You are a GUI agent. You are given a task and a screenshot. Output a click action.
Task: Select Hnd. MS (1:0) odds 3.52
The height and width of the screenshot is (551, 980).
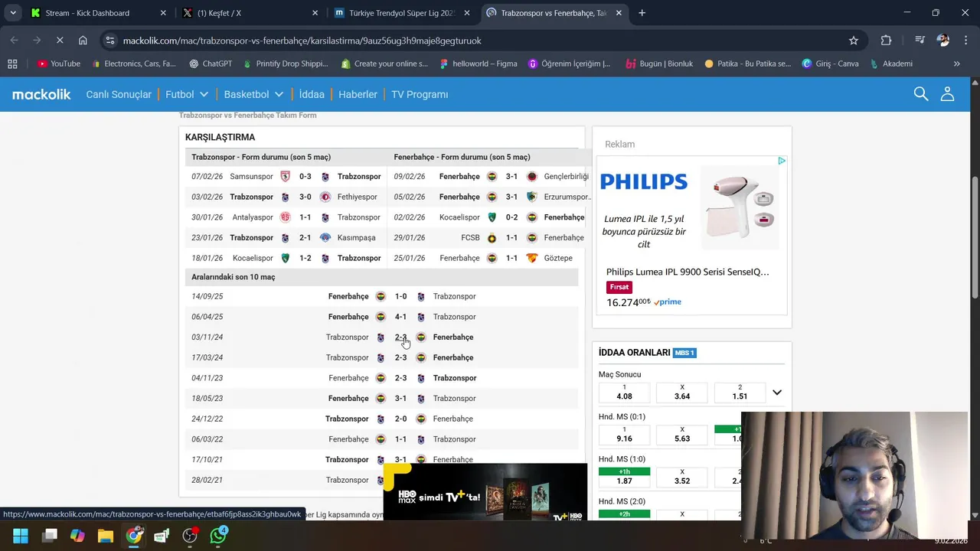682,477
